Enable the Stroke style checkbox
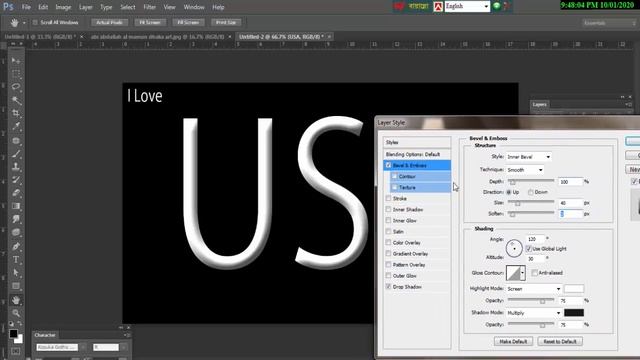This screenshot has height=360, width=640. tap(388, 198)
